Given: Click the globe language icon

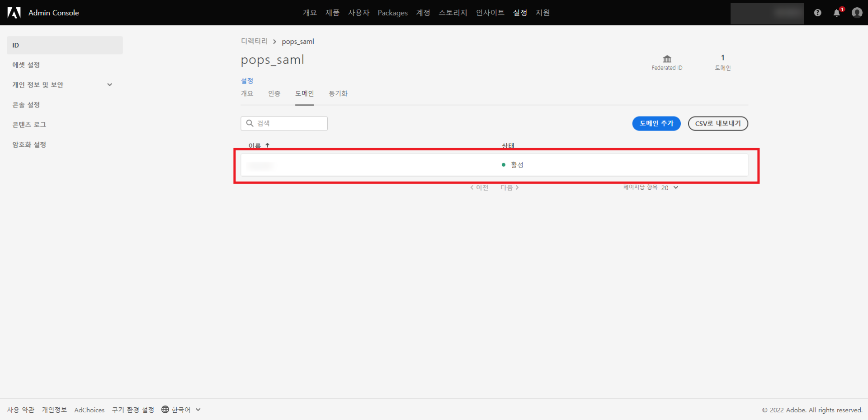Looking at the screenshot, I should (x=165, y=409).
